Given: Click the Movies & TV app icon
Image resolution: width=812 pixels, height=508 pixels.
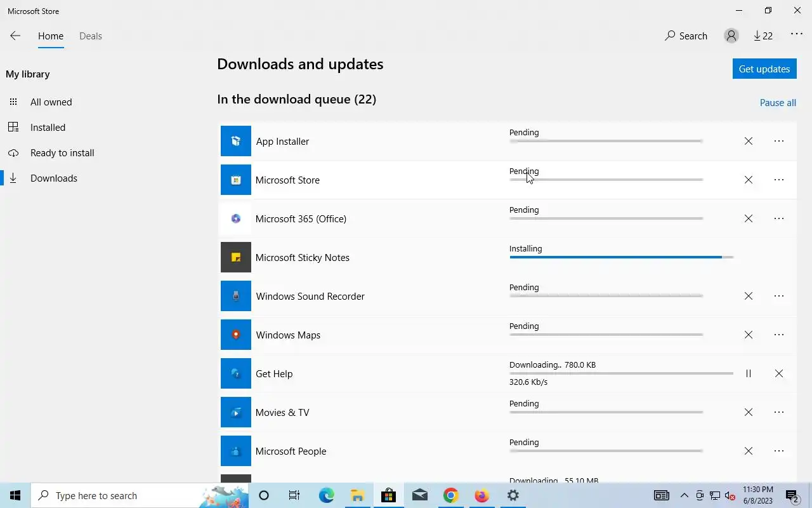Looking at the screenshot, I should tap(236, 412).
